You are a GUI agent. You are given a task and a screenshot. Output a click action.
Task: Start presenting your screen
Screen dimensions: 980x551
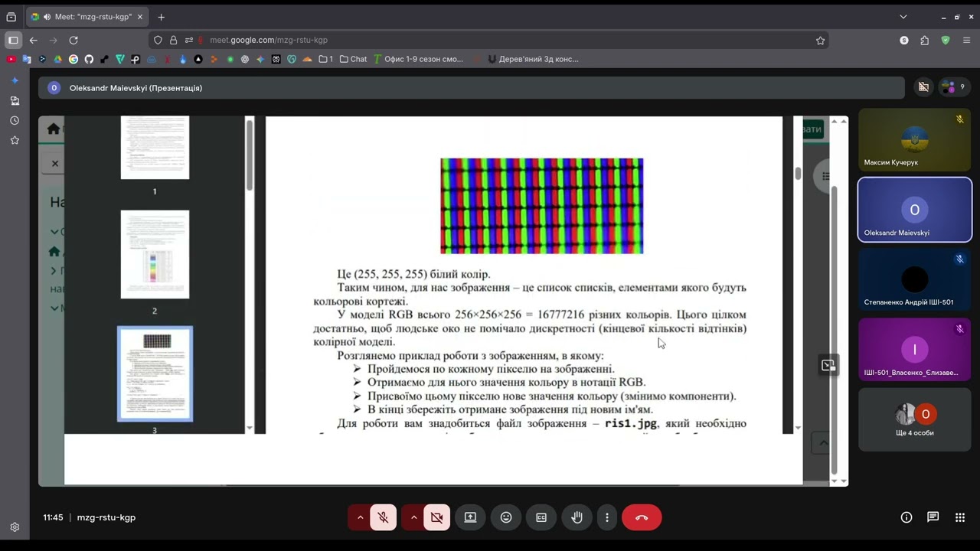470,517
